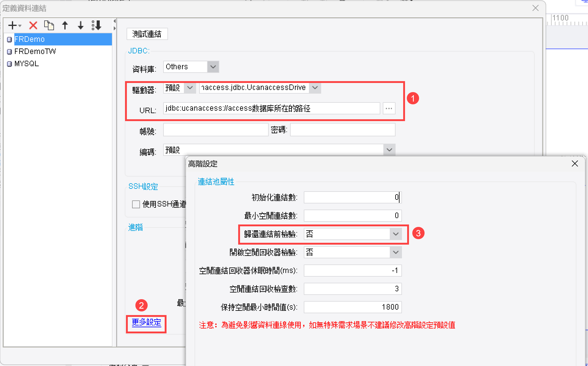
Task: Select the FRDemoTW connection
Action: (x=35, y=51)
